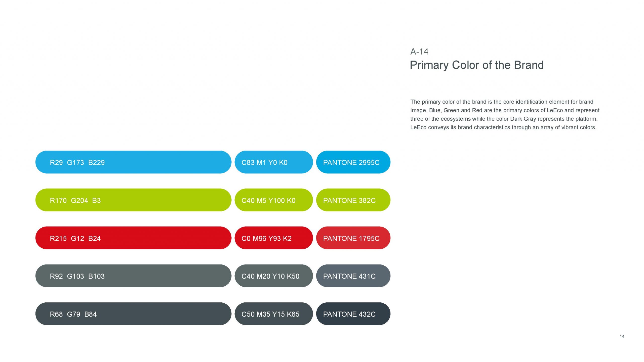
Task: Click the dark R68 G79 B84 swatch
Action: pos(133,314)
